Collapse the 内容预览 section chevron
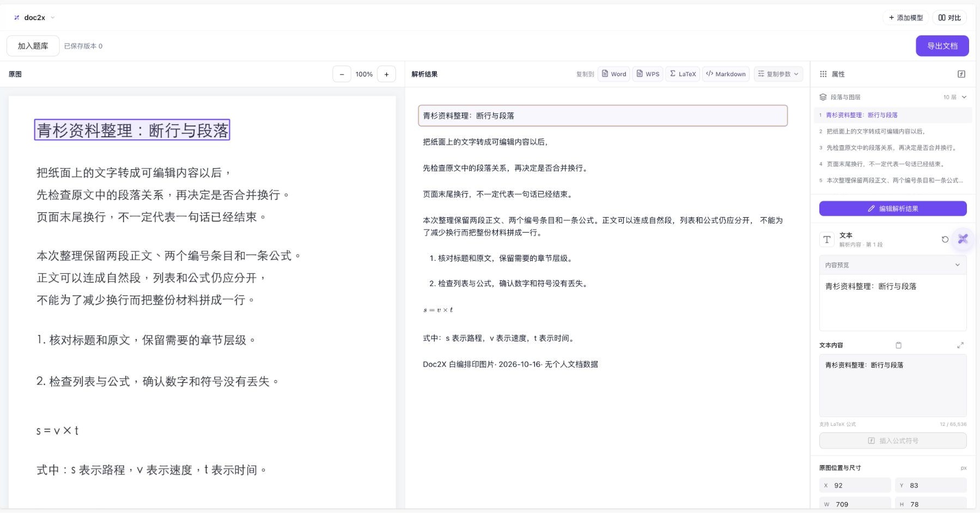This screenshot has width=980, height=513. point(958,265)
